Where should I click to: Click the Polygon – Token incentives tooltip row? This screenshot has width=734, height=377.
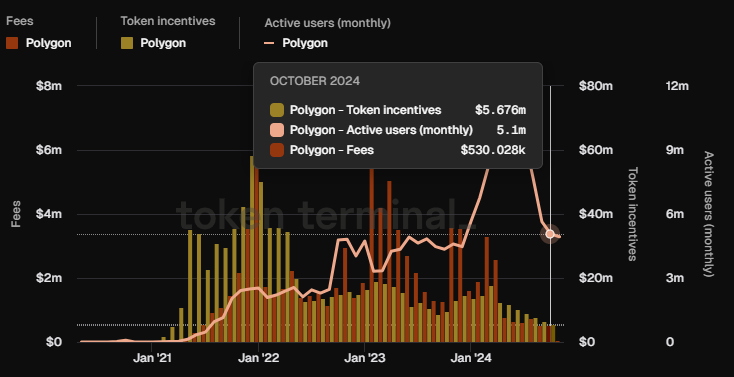(x=398, y=110)
